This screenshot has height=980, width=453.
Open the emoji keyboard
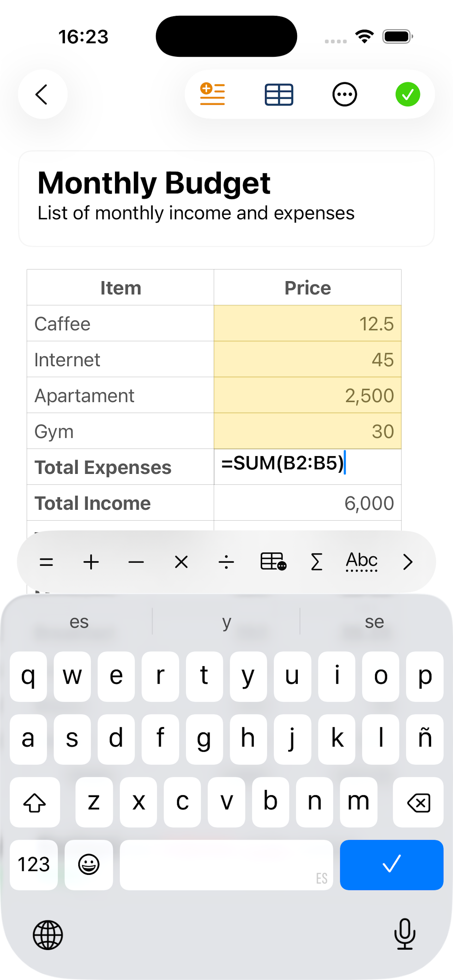[x=89, y=864]
